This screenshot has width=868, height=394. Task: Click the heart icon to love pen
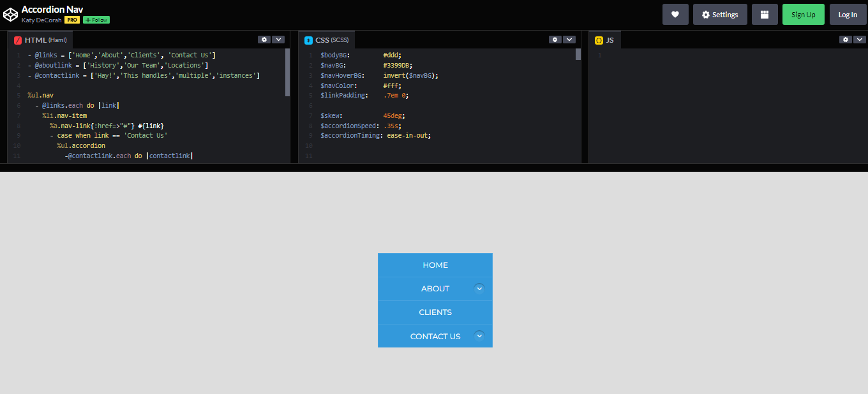pos(675,15)
